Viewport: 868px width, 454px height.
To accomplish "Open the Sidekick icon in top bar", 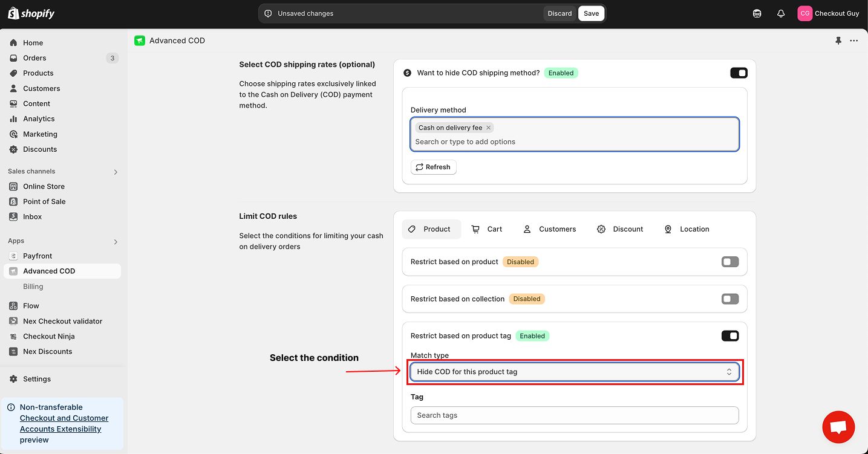I will point(757,13).
